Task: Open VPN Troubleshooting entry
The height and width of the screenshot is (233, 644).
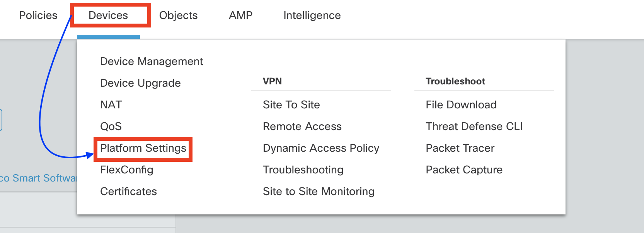Action: point(303,170)
